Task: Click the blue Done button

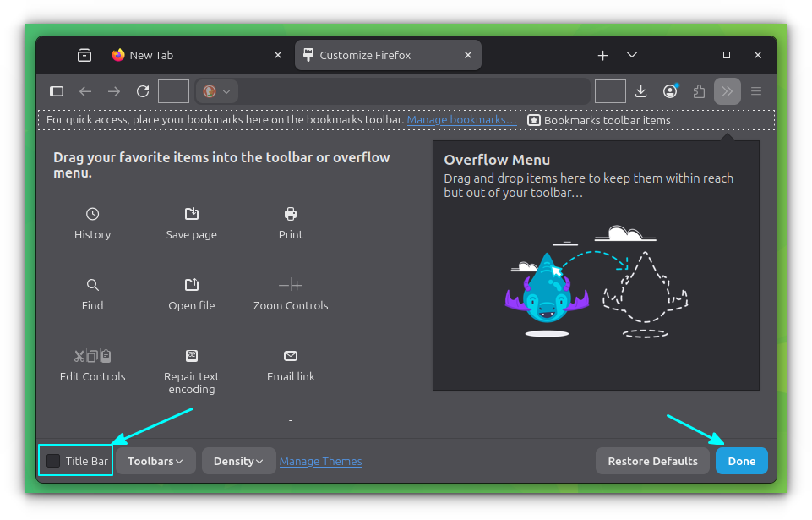Action: pyautogui.click(x=742, y=461)
